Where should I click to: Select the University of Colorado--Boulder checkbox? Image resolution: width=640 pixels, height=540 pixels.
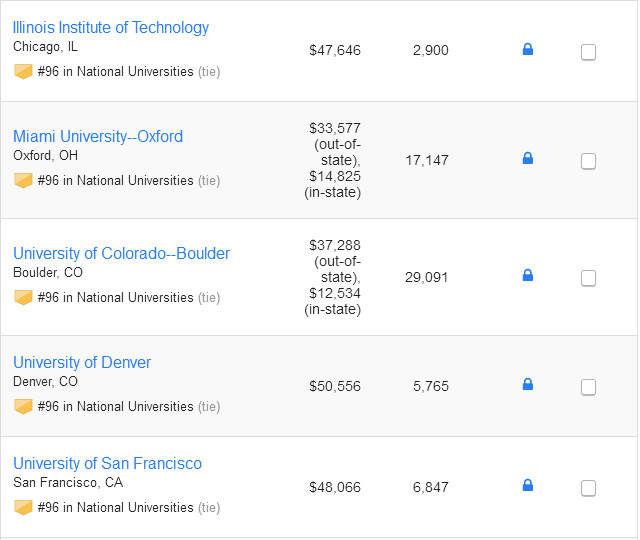(589, 278)
